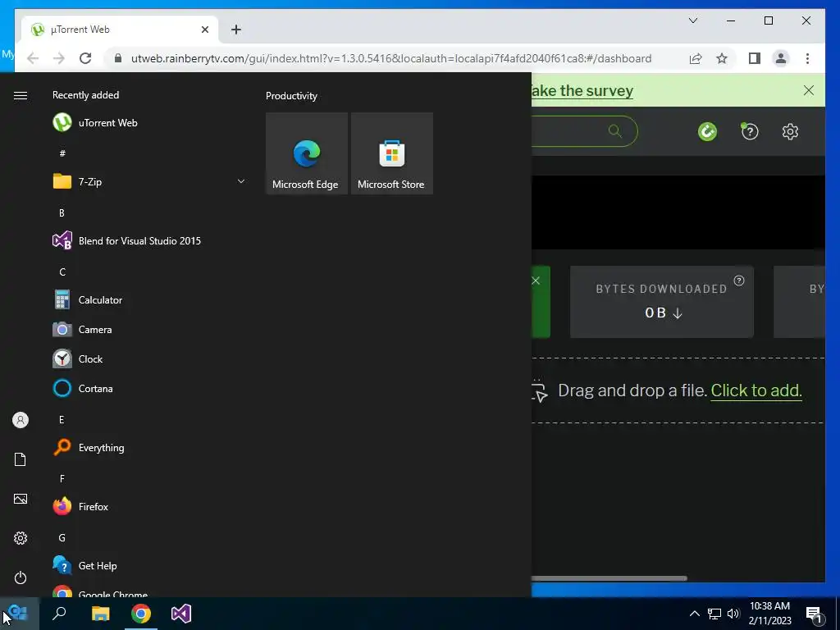Viewport: 840px width, 630px height.
Task: Open Chrome three-dot menu
Action: pyautogui.click(x=807, y=58)
